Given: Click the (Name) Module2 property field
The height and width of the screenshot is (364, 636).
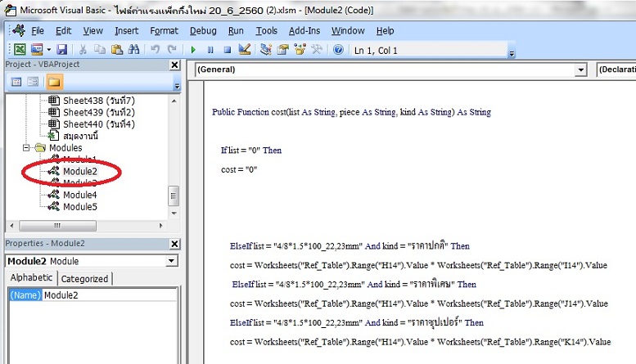Looking at the screenshot, I should coord(106,294).
